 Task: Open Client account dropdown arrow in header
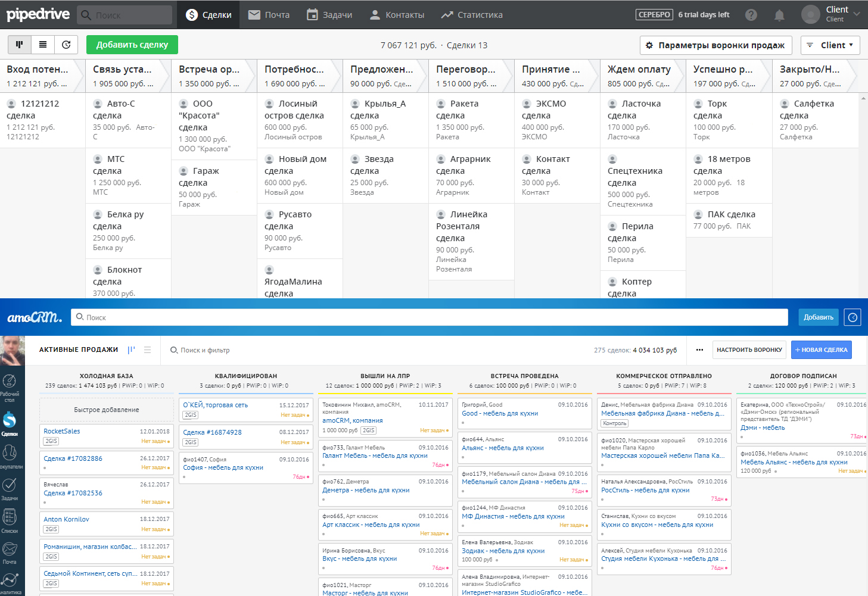pyautogui.click(x=857, y=14)
